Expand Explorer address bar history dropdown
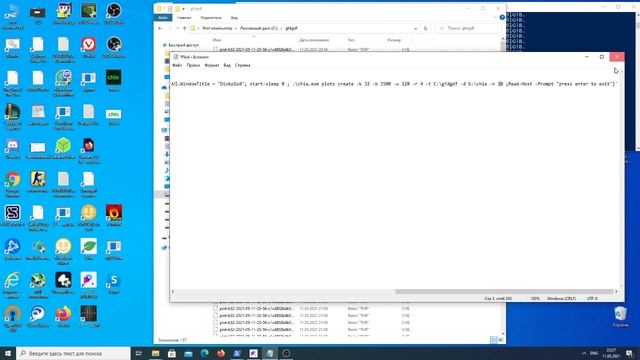This screenshot has height=360, width=640. click(416, 28)
